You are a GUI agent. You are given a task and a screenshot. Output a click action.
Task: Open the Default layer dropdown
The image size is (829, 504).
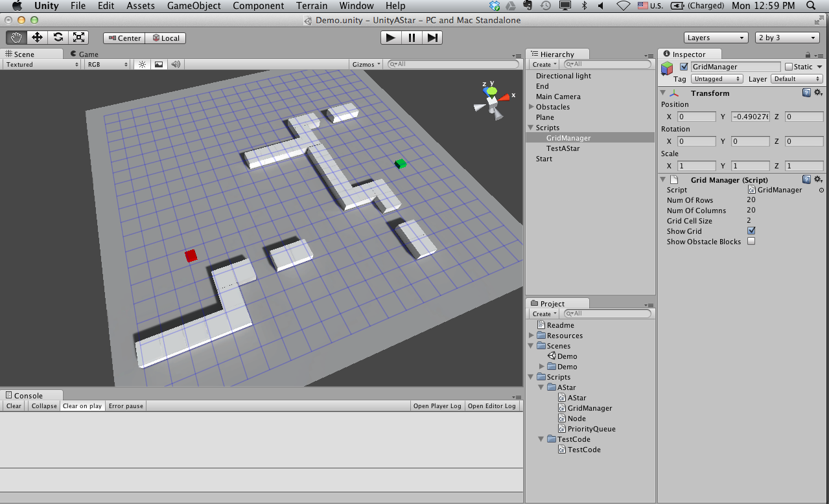coord(797,79)
